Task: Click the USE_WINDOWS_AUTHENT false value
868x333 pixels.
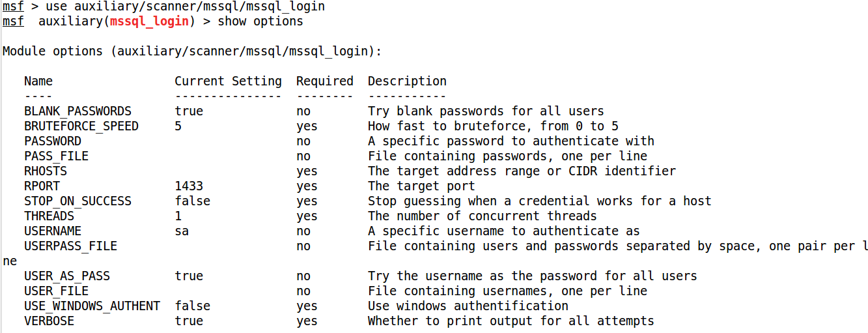Action: pos(192,306)
